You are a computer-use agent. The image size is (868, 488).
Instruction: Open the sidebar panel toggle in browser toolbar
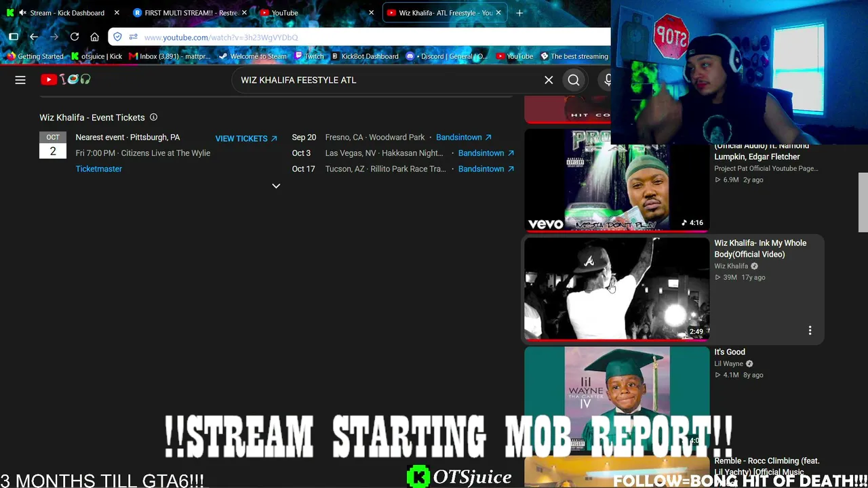coord(14,37)
